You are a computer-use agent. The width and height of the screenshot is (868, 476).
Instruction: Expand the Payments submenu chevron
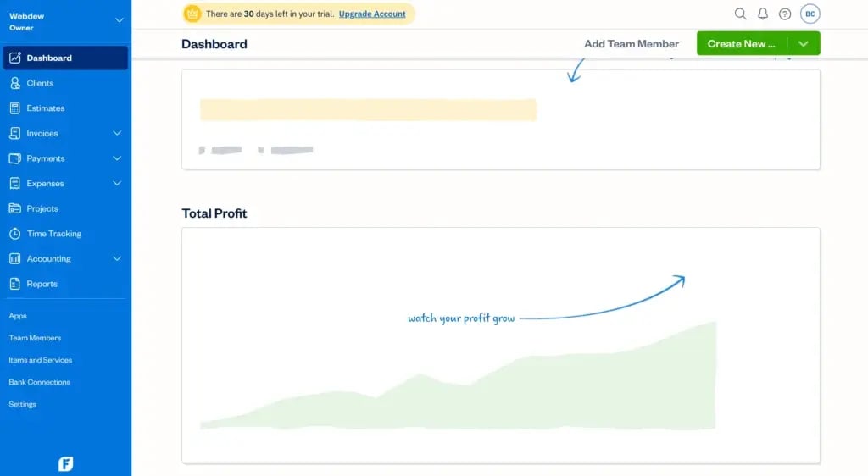(x=117, y=158)
